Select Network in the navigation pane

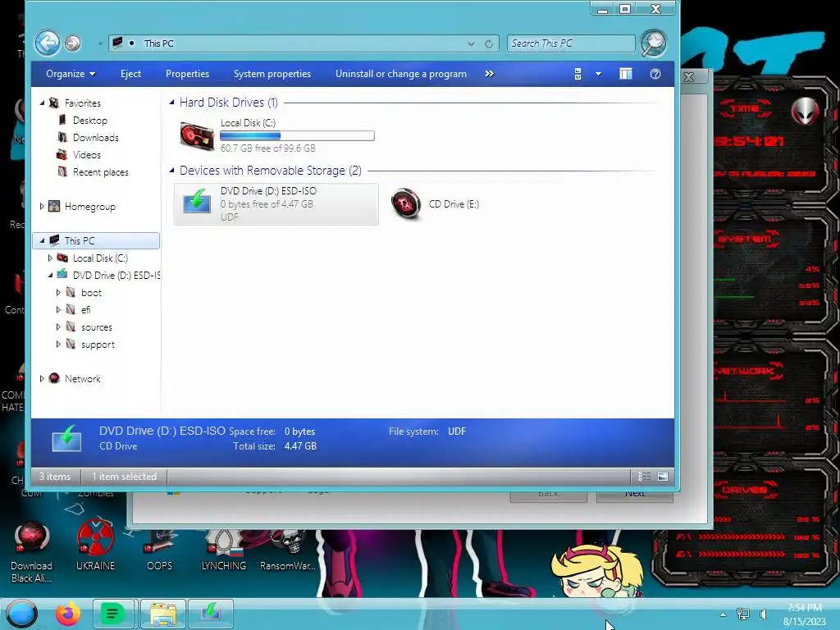point(82,379)
